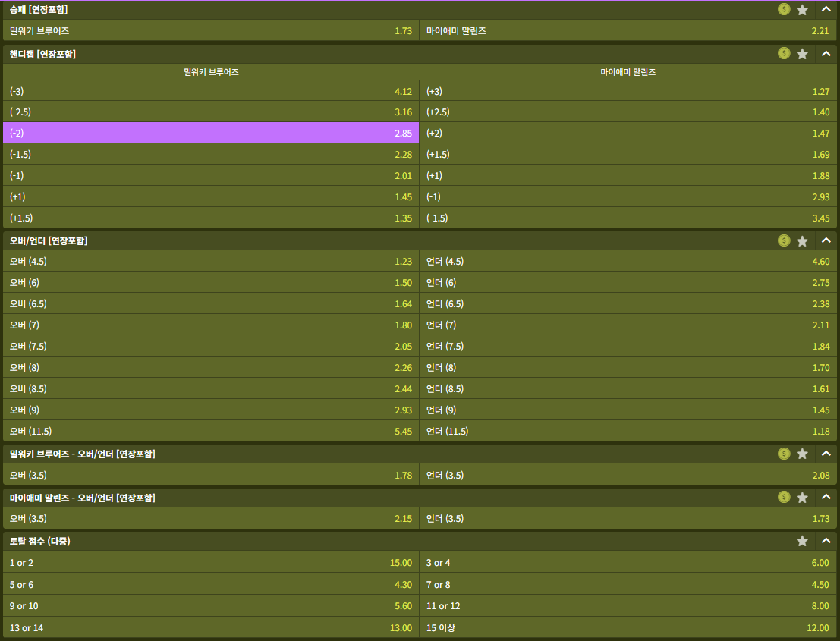The width and height of the screenshot is (840, 641).
Task: Pick 언더 (11.5) at 1.18
Action: pyautogui.click(x=628, y=431)
